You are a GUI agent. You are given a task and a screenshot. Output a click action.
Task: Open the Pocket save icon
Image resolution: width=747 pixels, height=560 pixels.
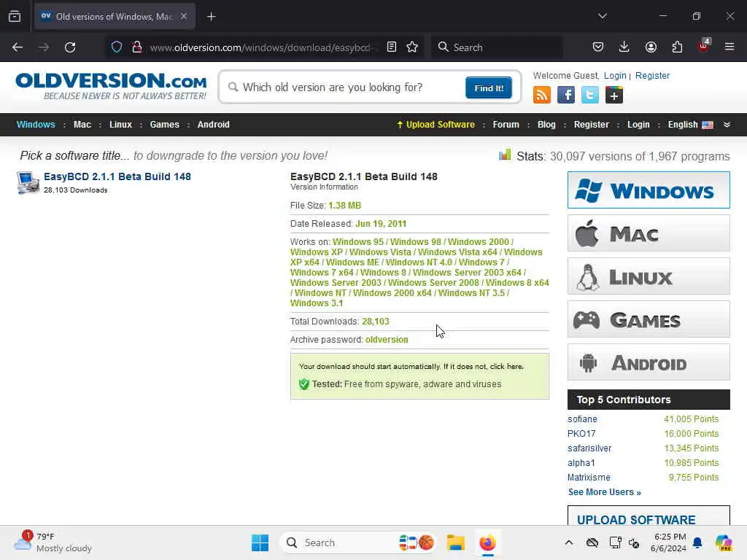click(598, 47)
